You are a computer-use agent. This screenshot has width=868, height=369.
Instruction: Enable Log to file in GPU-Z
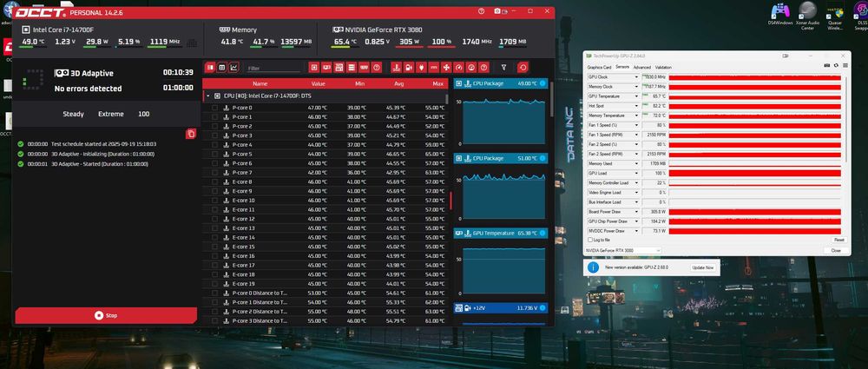click(589, 240)
